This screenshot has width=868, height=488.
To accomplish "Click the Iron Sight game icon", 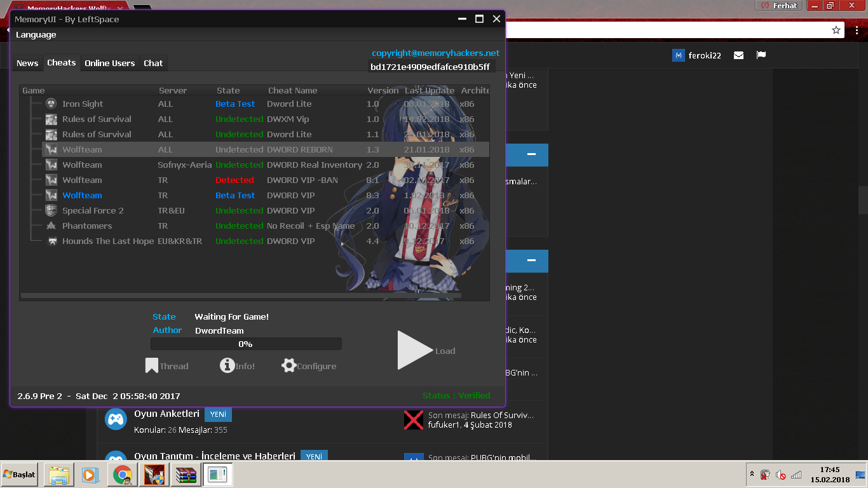I will tap(51, 104).
